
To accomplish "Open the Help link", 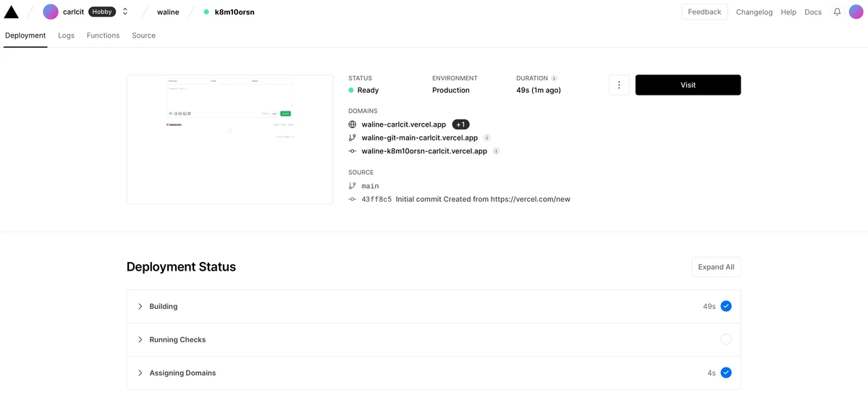I will 788,12.
